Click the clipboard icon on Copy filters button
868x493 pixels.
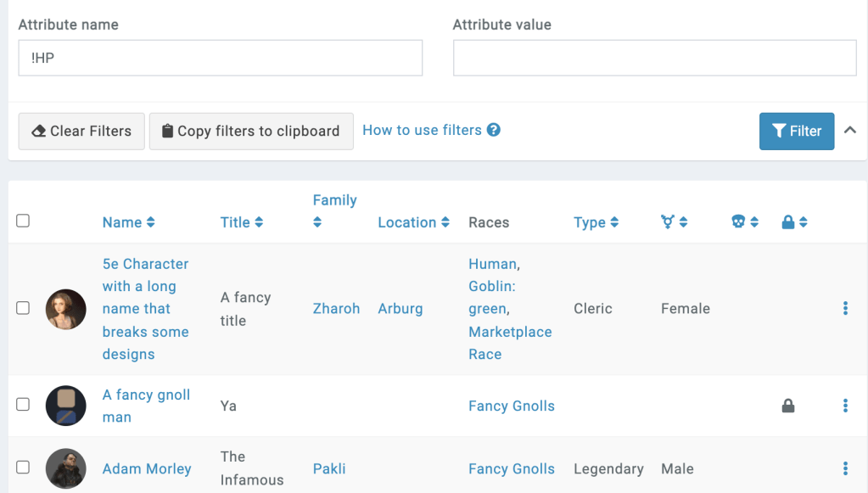click(166, 131)
